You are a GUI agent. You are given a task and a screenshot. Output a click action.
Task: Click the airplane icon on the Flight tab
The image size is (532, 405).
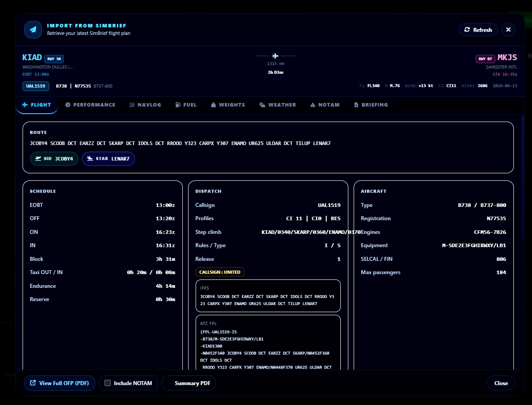click(25, 105)
